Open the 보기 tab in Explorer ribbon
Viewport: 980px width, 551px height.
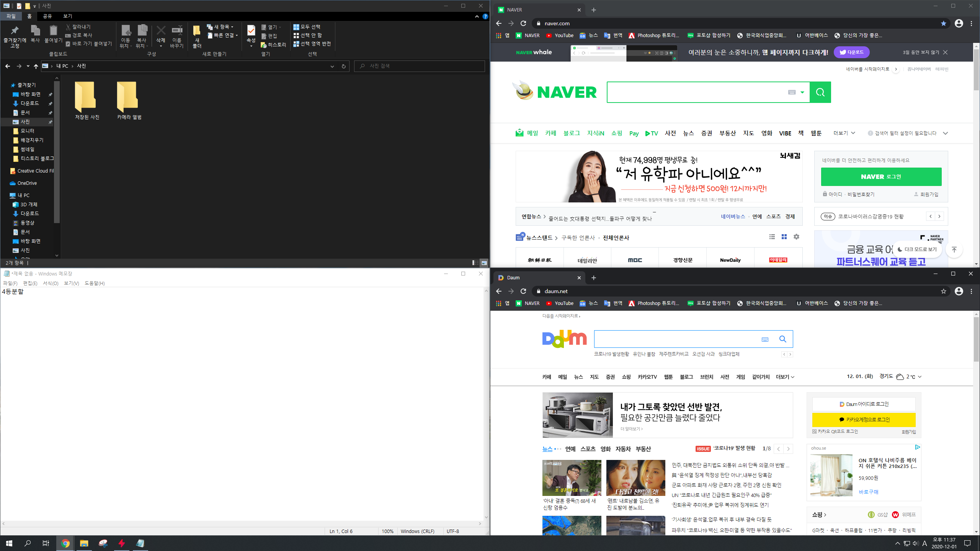(x=68, y=16)
